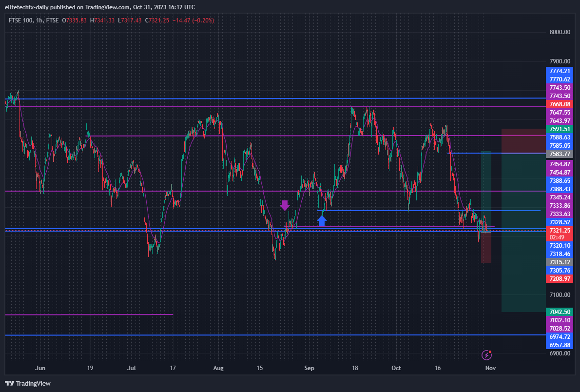Click the high value H7341.33
The image size is (580, 392).
pyautogui.click(x=102, y=20)
